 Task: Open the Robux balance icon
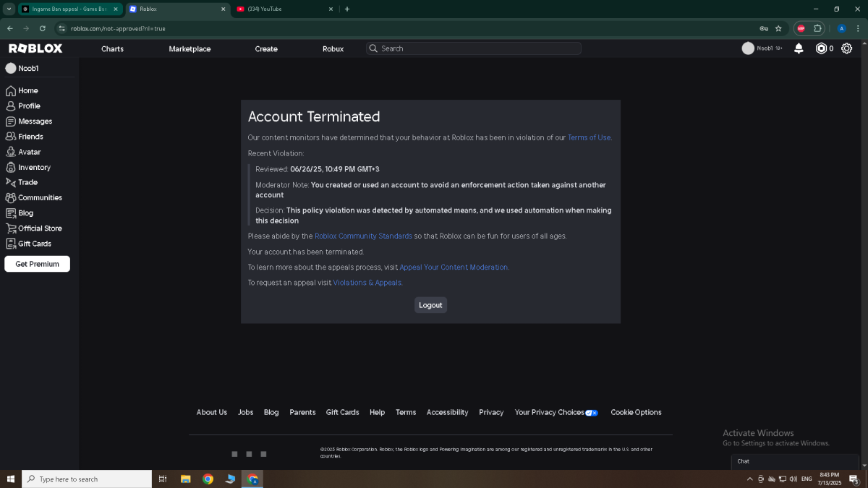tap(821, 48)
